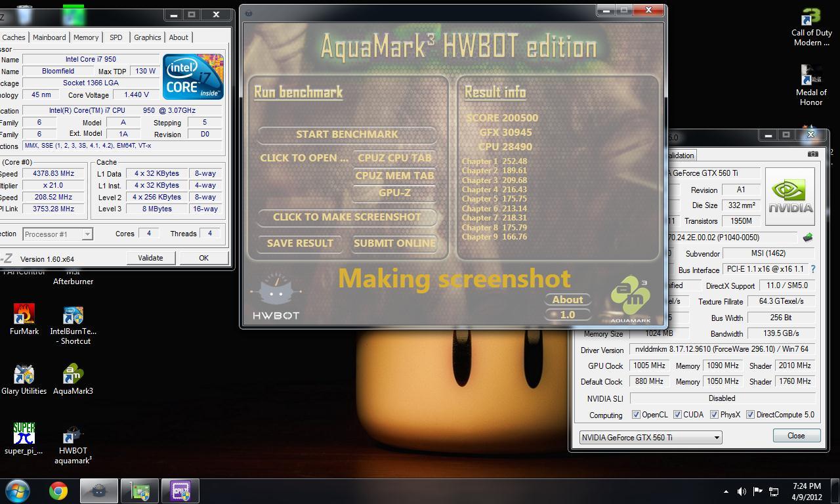Launch Google Chrome from taskbar

coord(58,491)
